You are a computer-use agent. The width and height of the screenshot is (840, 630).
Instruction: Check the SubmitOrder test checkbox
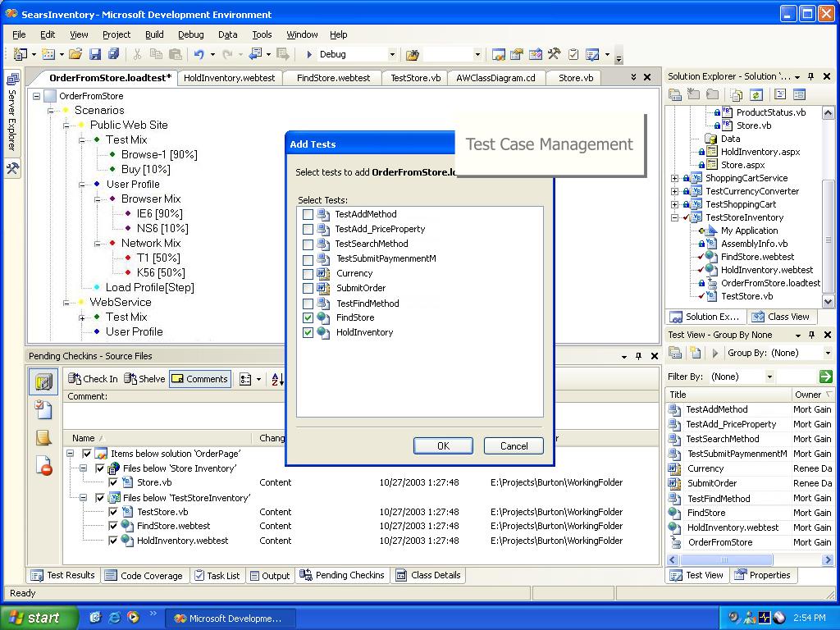pos(308,288)
